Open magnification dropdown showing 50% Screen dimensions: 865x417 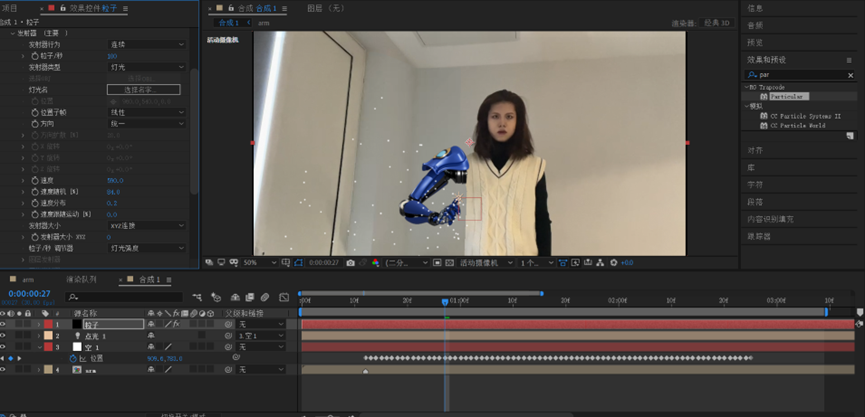click(259, 263)
